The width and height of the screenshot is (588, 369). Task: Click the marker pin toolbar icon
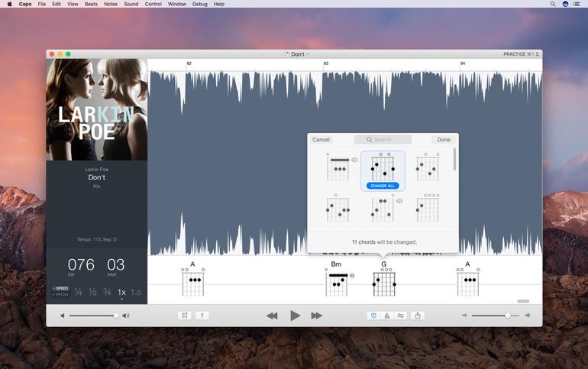click(x=202, y=316)
